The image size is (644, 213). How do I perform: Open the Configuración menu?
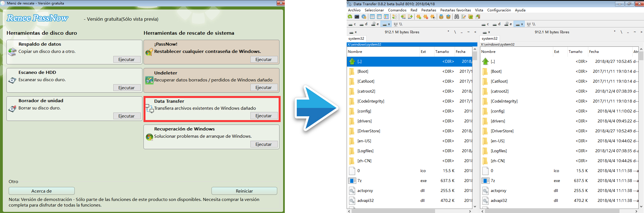499,10
